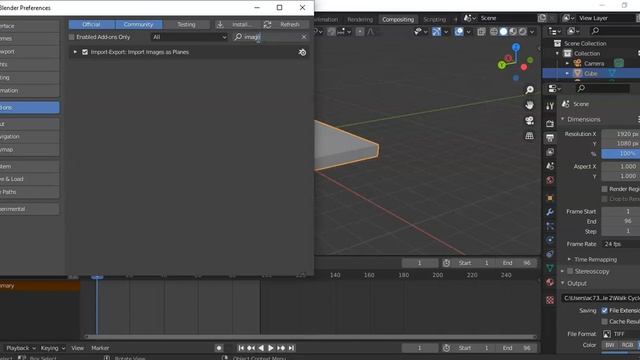Open the Tool properties tab icon
640x360 pixels.
[550, 106]
